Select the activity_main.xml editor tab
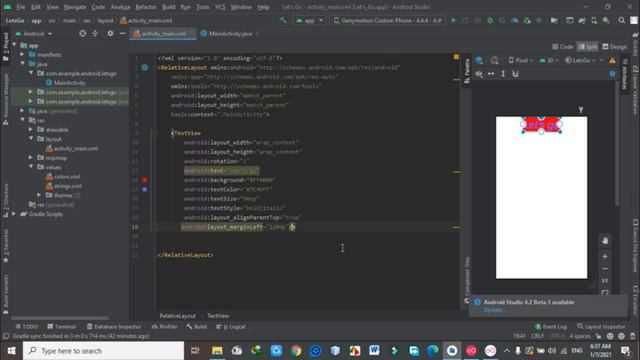Image resolution: width=640 pixels, height=360 pixels. tap(164, 33)
